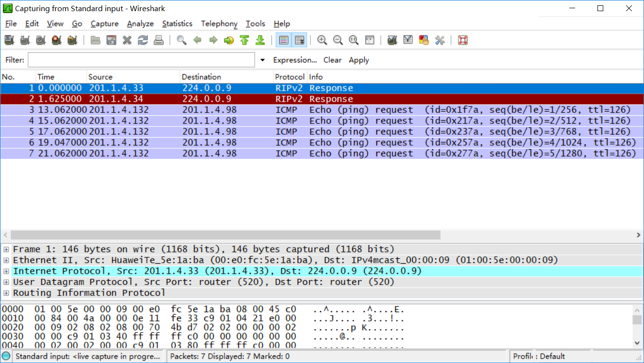Click the Wireshark title bar app icon

8,8
